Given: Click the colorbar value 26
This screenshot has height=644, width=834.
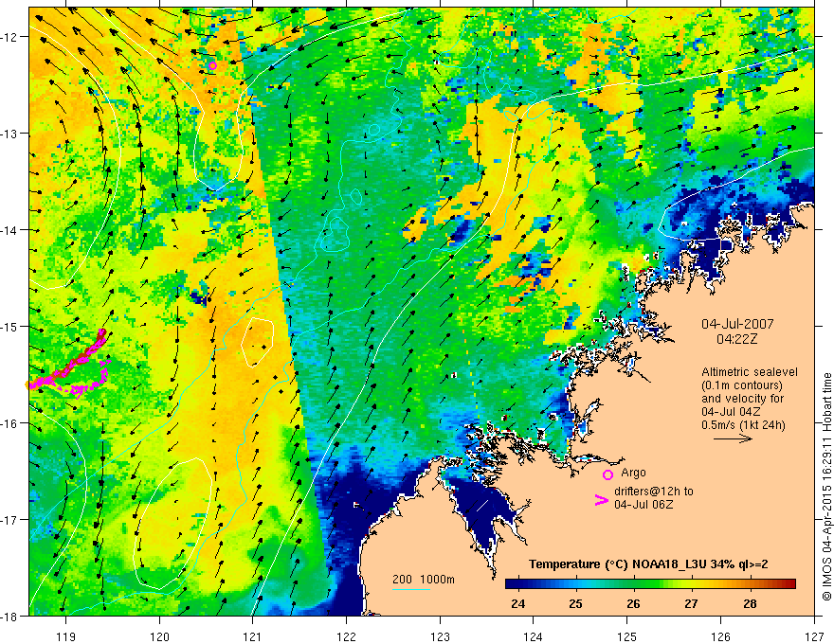Looking at the screenshot, I should click(633, 604).
